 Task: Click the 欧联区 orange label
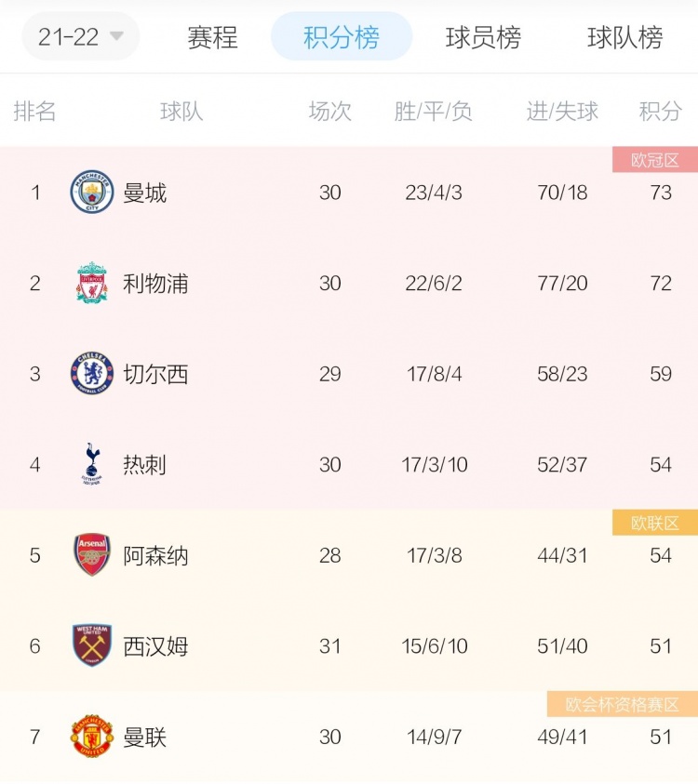(x=655, y=523)
